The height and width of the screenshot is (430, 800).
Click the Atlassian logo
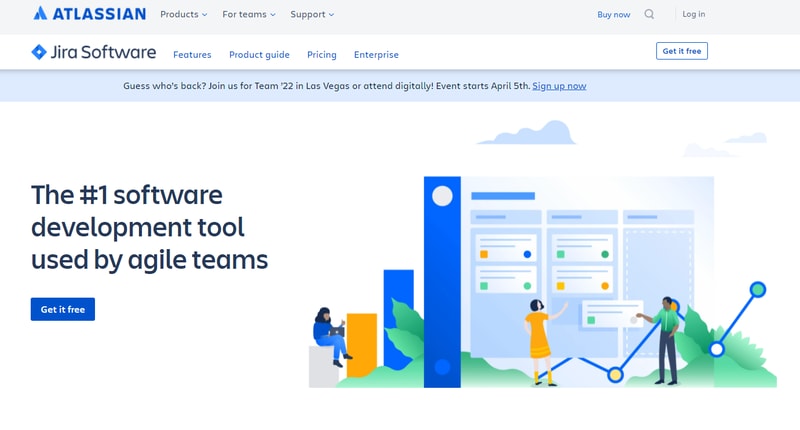pyautogui.click(x=89, y=14)
